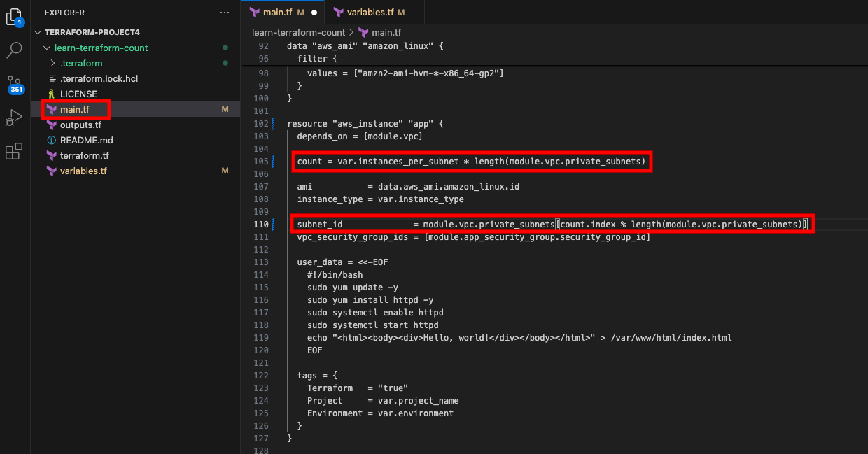Click 'sudo systemctl start httpd' line
868x454 pixels.
(x=372, y=325)
